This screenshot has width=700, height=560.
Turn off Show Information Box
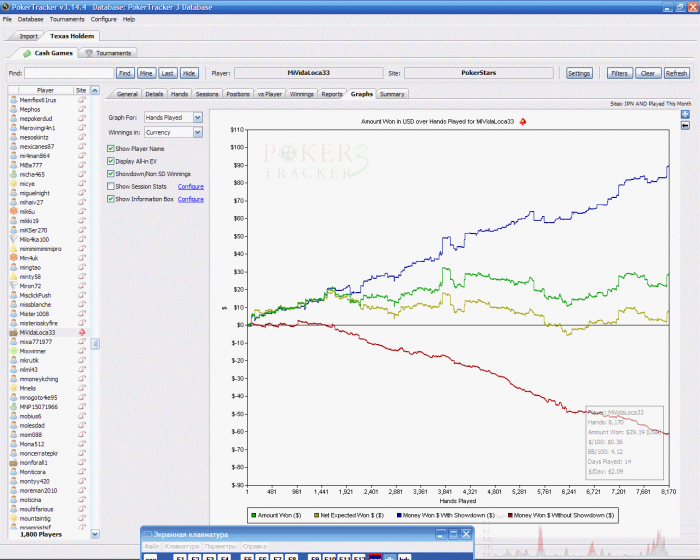pyautogui.click(x=111, y=199)
